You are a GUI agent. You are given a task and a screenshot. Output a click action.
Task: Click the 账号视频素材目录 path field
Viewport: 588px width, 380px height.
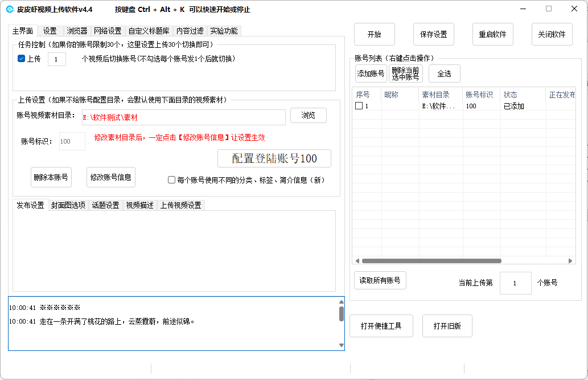coord(183,117)
